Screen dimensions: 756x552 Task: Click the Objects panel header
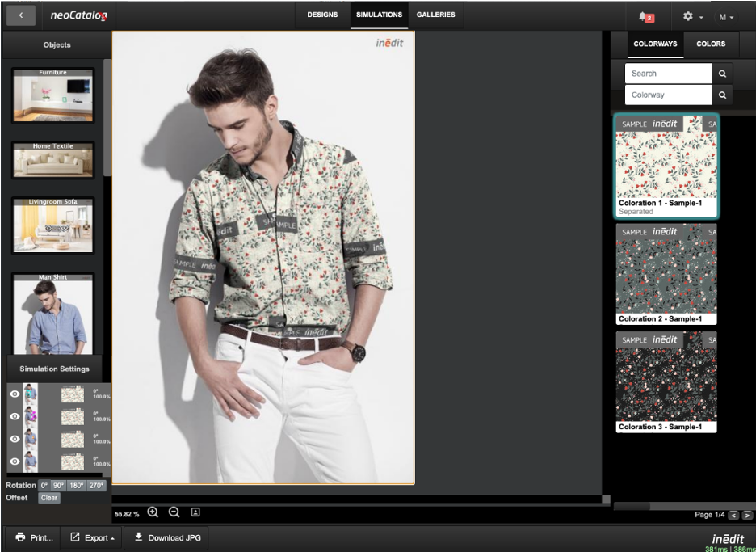(57, 45)
